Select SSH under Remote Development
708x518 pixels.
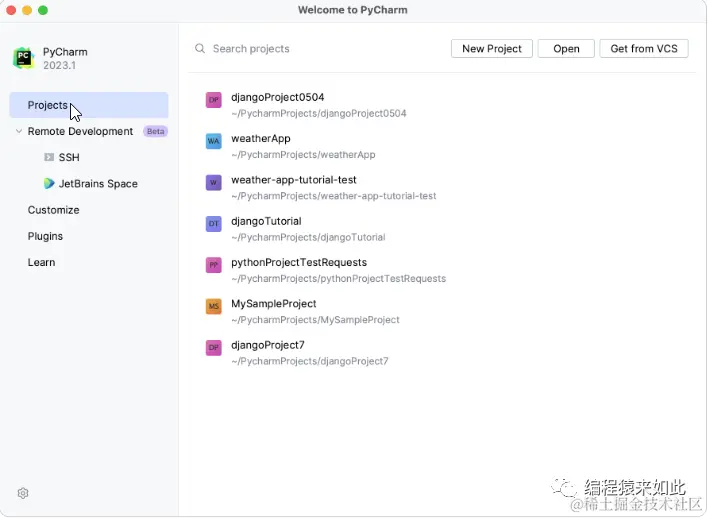click(69, 157)
